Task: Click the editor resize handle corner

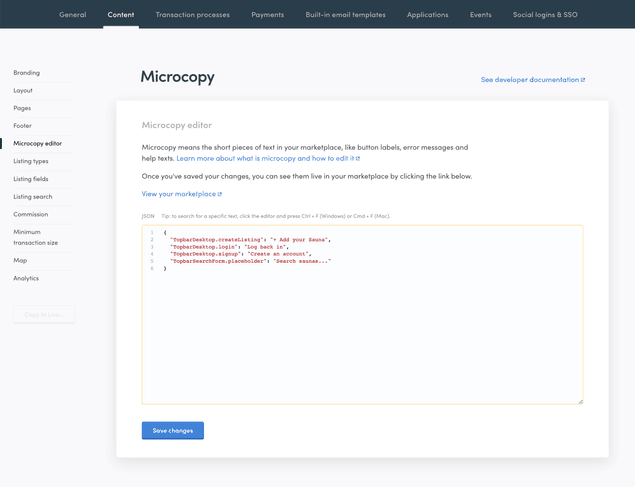Action: (x=579, y=401)
